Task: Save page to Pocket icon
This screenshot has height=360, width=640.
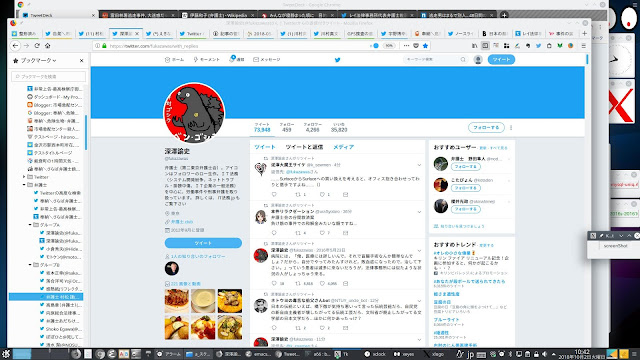Action: [x=416, y=46]
